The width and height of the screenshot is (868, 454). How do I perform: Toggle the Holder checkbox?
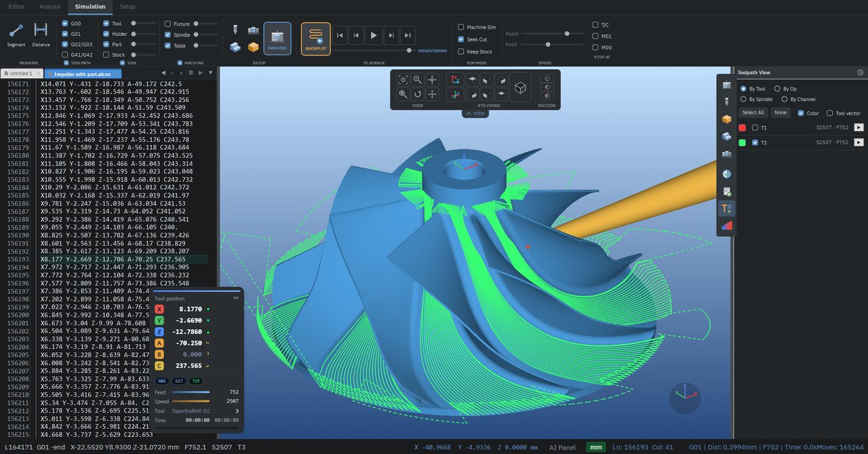click(x=106, y=34)
